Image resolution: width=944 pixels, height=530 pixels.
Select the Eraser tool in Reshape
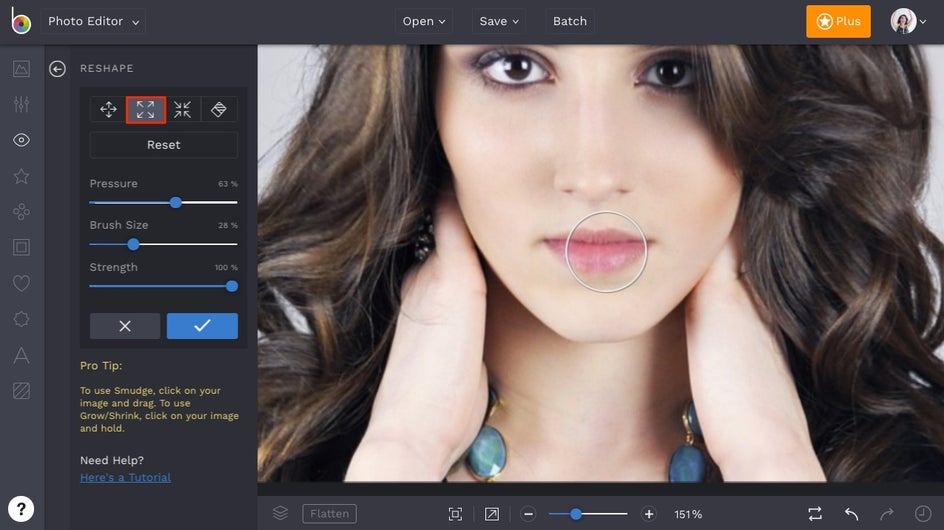(x=219, y=110)
